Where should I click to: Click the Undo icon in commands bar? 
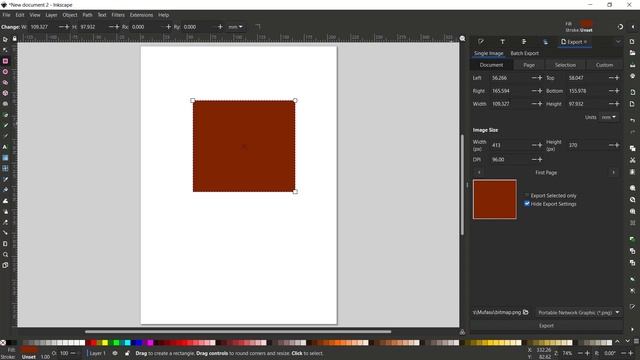coord(632,120)
